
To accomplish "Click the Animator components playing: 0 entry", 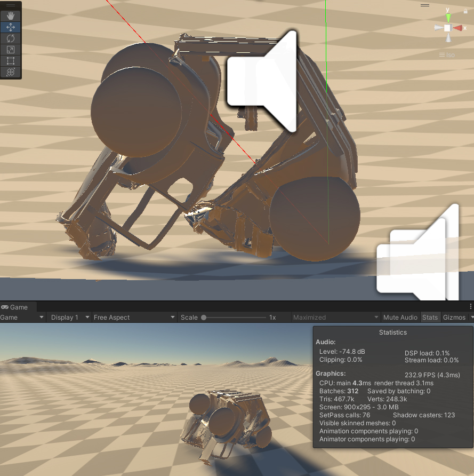I will (367, 439).
